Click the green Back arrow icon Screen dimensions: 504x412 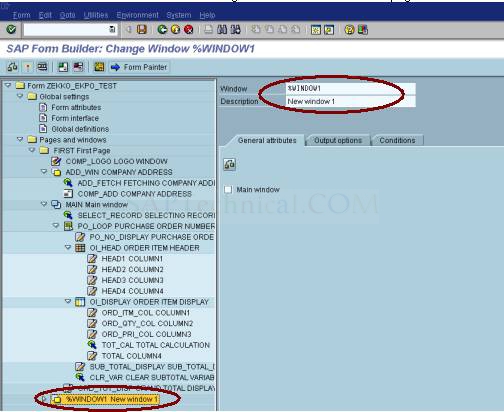(162, 30)
